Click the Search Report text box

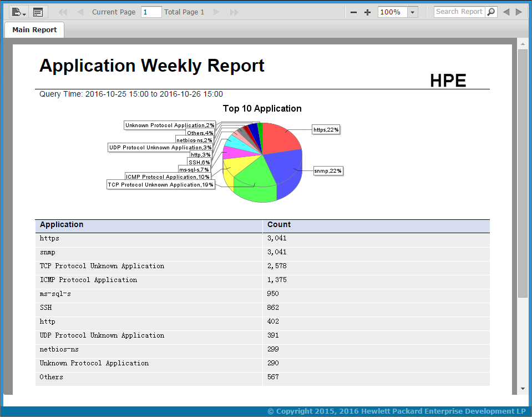pyautogui.click(x=459, y=12)
